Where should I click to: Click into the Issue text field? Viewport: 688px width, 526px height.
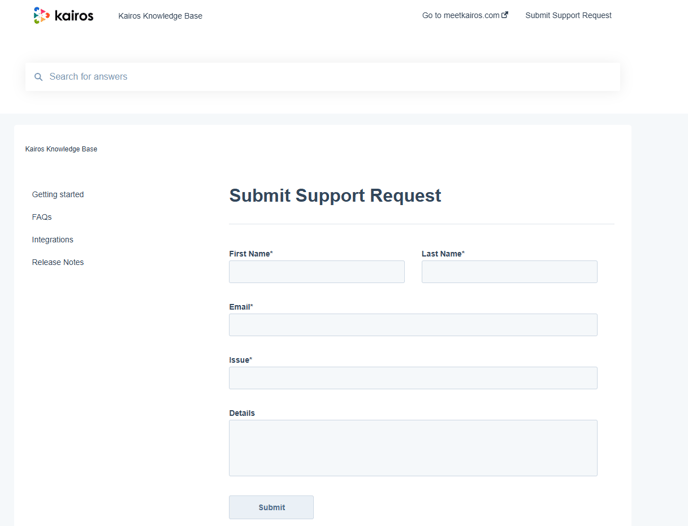pyautogui.click(x=413, y=378)
